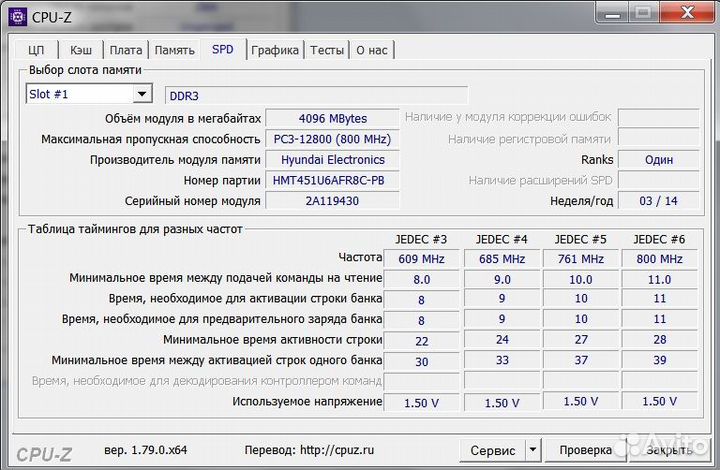Click the Производитель модуля памяти label
720x470 pixels.
click(175, 160)
